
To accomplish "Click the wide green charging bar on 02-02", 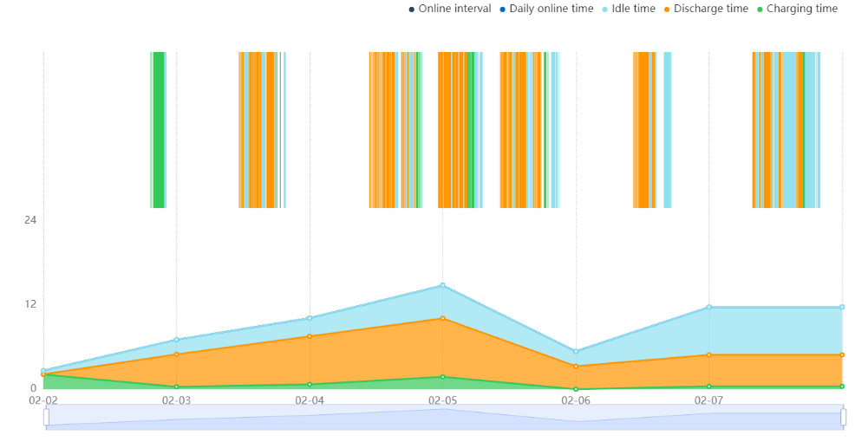I will click(x=159, y=130).
